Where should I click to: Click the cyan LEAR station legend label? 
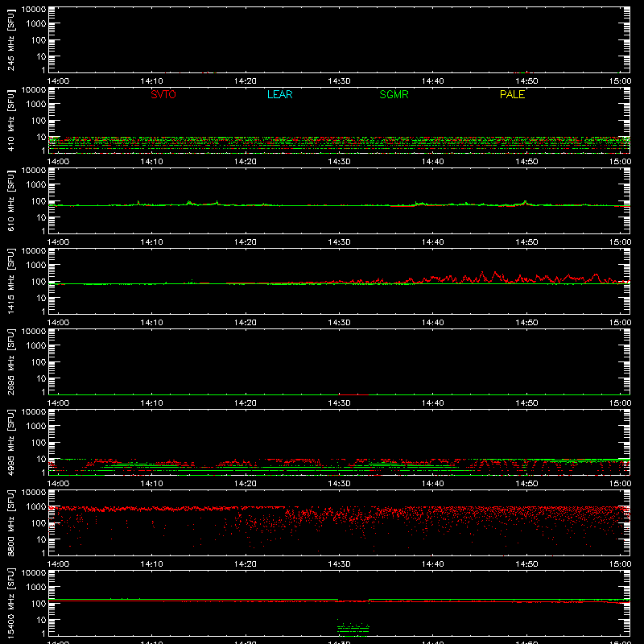click(x=279, y=94)
